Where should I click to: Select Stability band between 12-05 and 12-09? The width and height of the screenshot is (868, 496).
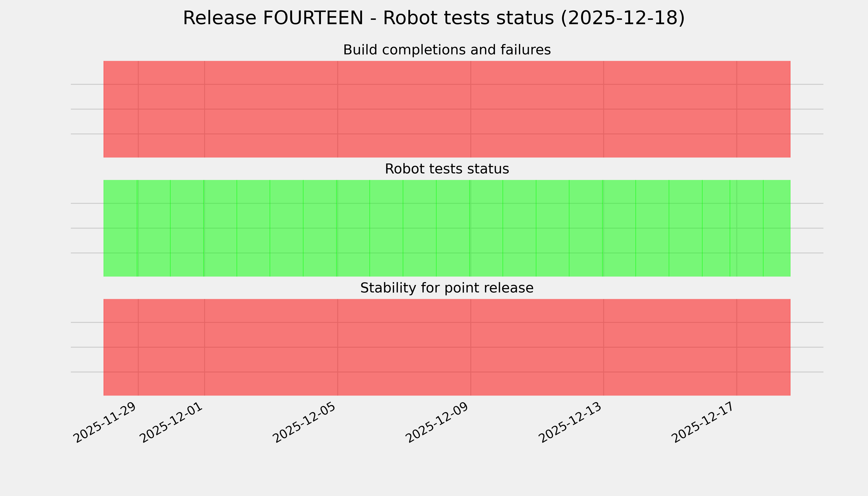(404, 347)
